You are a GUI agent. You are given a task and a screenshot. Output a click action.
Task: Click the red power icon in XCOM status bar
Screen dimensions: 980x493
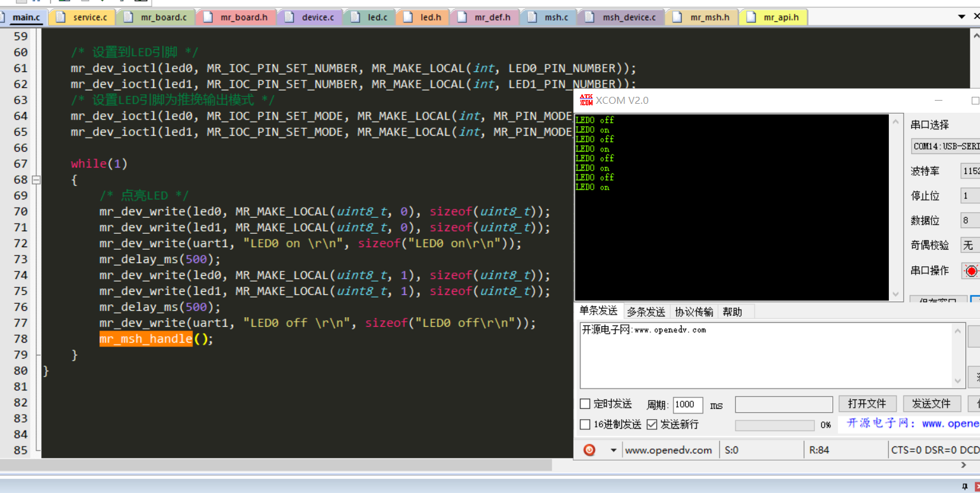(589, 450)
